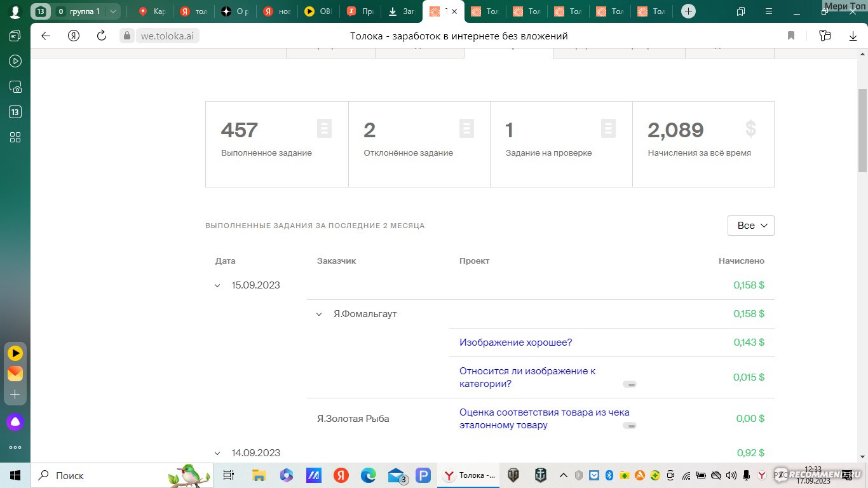The width and height of the screenshot is (868, 488).
Task: Switch to the 'нов' Yandex tab
Action: (277, 11)
